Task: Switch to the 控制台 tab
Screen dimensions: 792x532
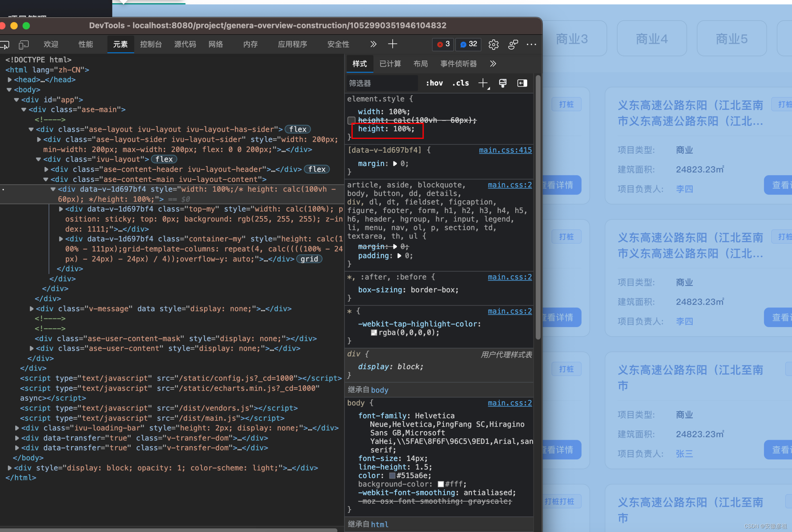Action: (151, 45)
